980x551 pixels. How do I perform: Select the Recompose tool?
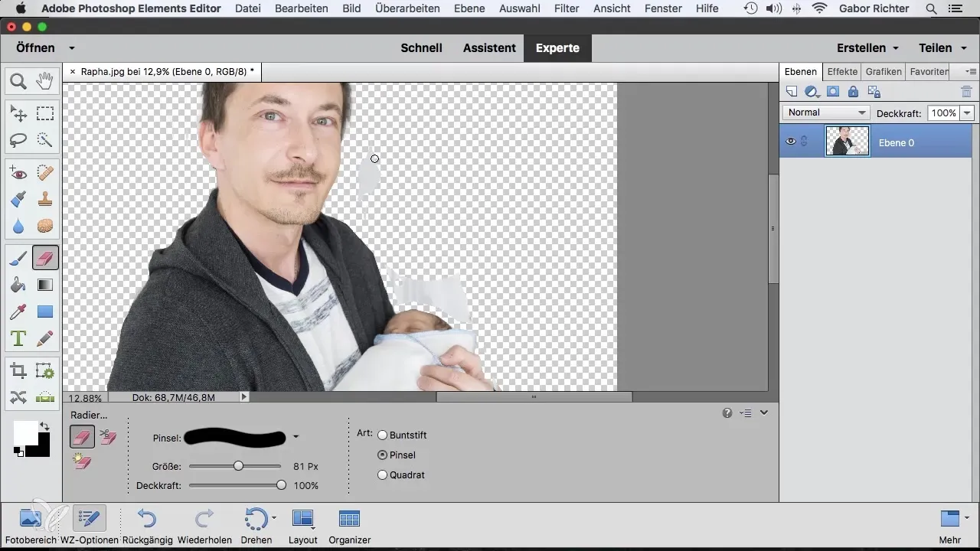coord(45,371)
